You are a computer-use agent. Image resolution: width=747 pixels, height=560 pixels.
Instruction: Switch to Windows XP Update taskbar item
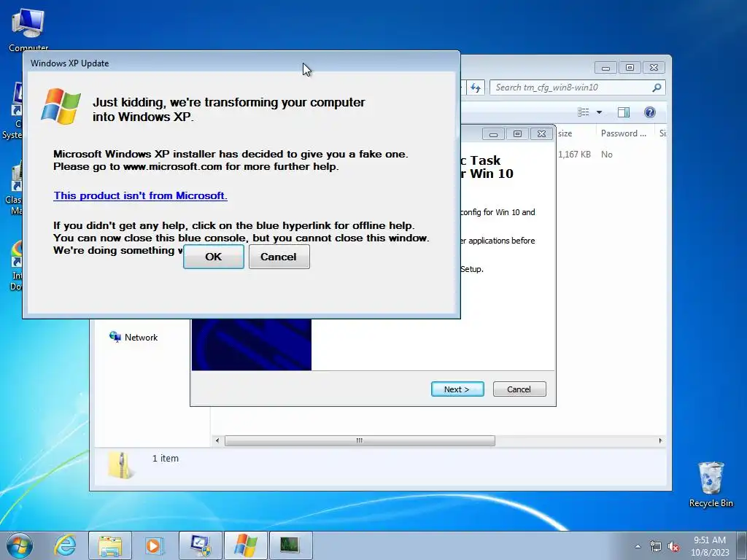(x=246, y=545)
